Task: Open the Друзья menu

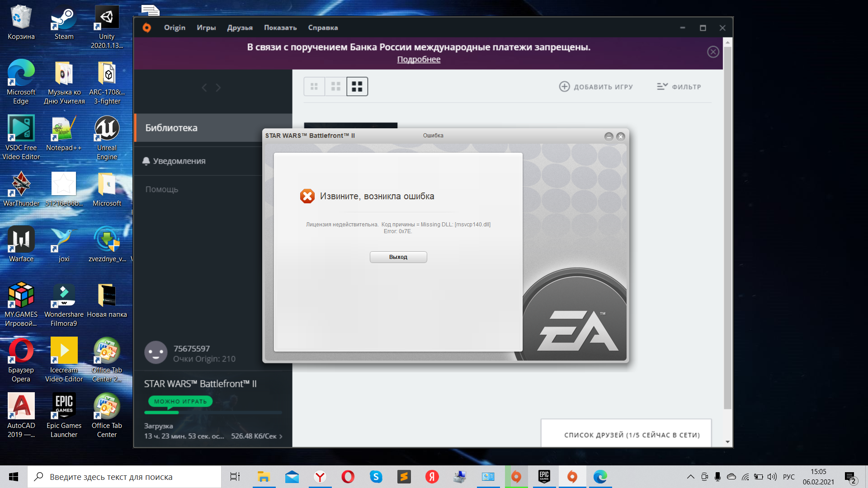Action: click(240, 28)
